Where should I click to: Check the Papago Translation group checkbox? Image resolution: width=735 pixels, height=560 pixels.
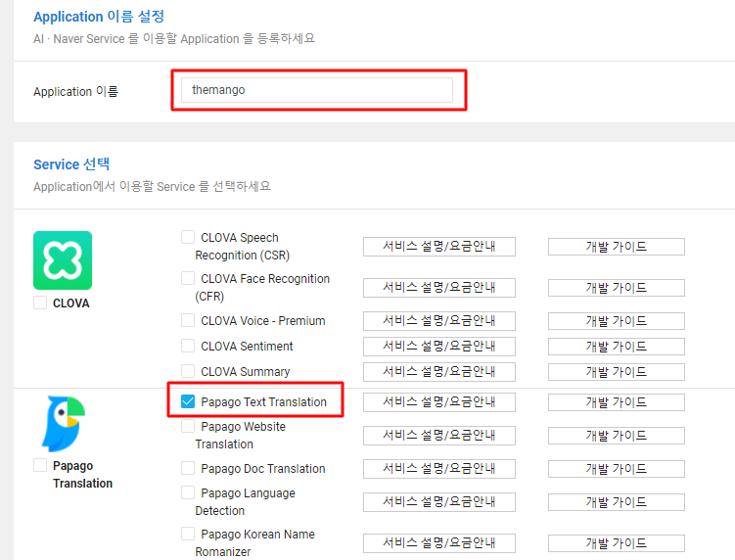click(40, 465)
